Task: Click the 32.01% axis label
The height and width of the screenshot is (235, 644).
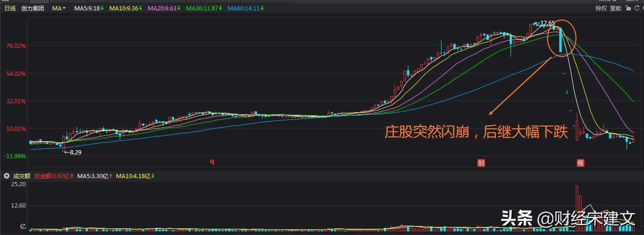Action: 16,101
